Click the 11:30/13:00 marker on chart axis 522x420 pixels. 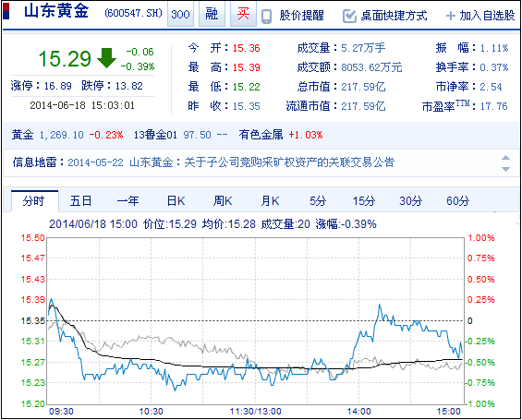(255, 412)
